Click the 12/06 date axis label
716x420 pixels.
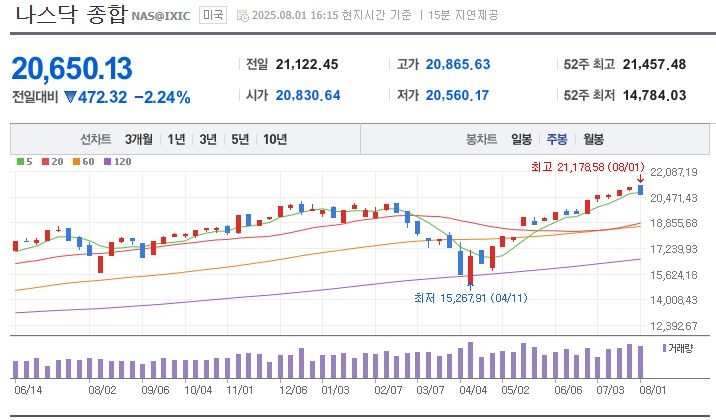tap(293, 390)
